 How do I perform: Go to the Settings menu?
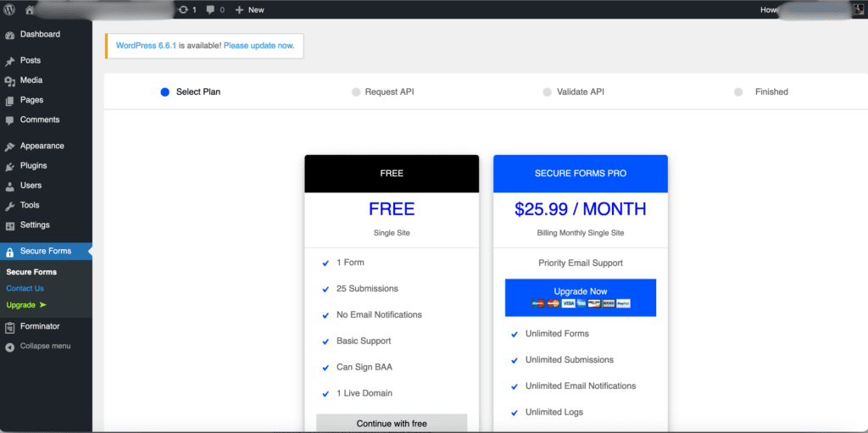pyautogui.click(x=35, y=225)
